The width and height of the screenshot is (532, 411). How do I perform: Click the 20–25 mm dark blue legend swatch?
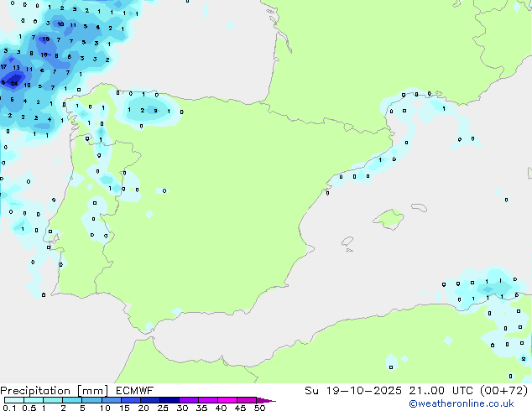click(149, 400)
